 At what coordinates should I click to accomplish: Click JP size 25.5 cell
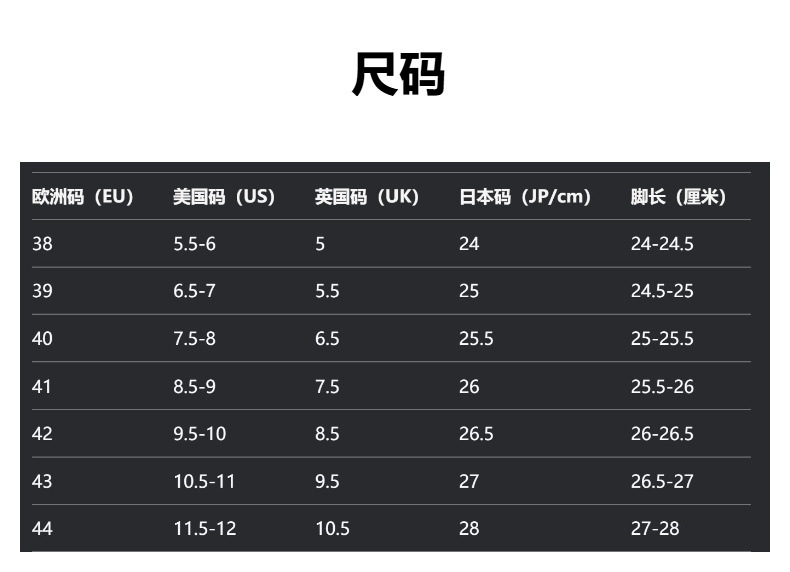click(x=476, y=339)
